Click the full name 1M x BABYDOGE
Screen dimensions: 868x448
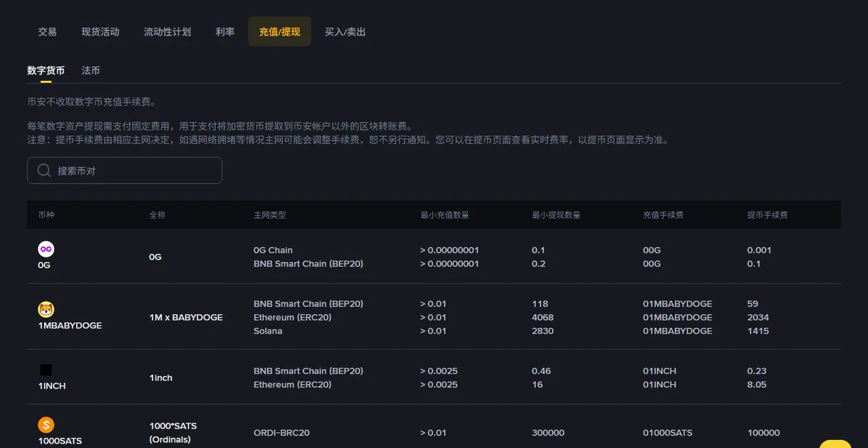186,317
